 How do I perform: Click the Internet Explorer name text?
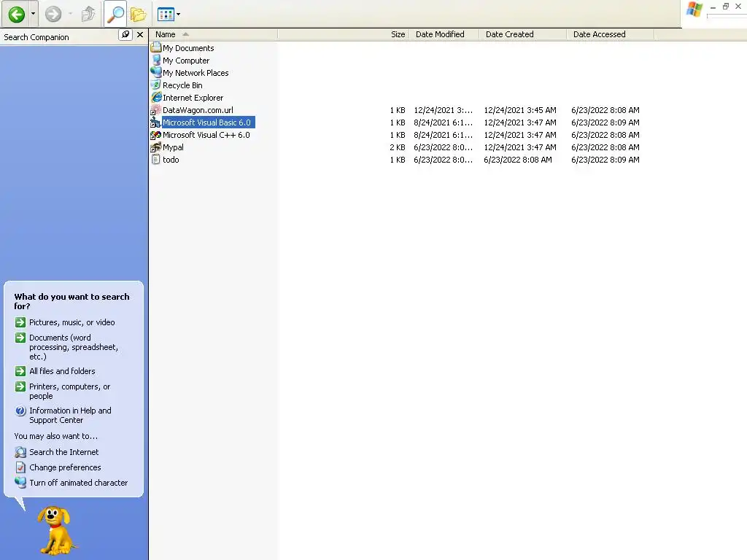[193, 98]
